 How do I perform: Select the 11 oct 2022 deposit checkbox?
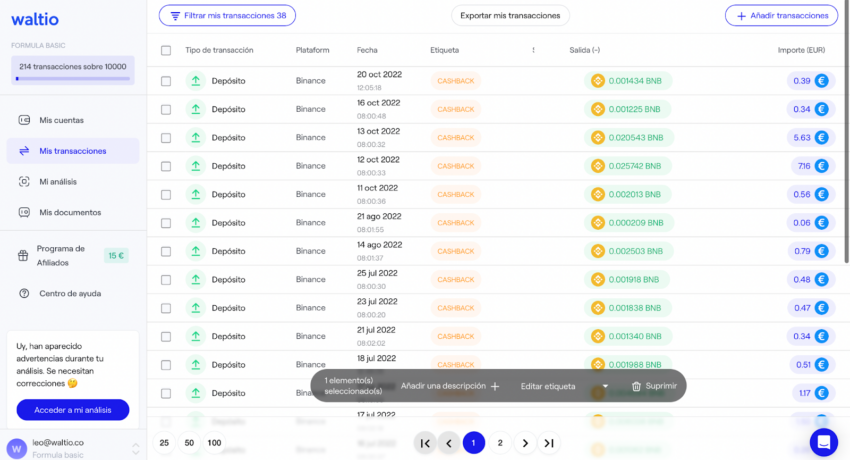(166, 194)
